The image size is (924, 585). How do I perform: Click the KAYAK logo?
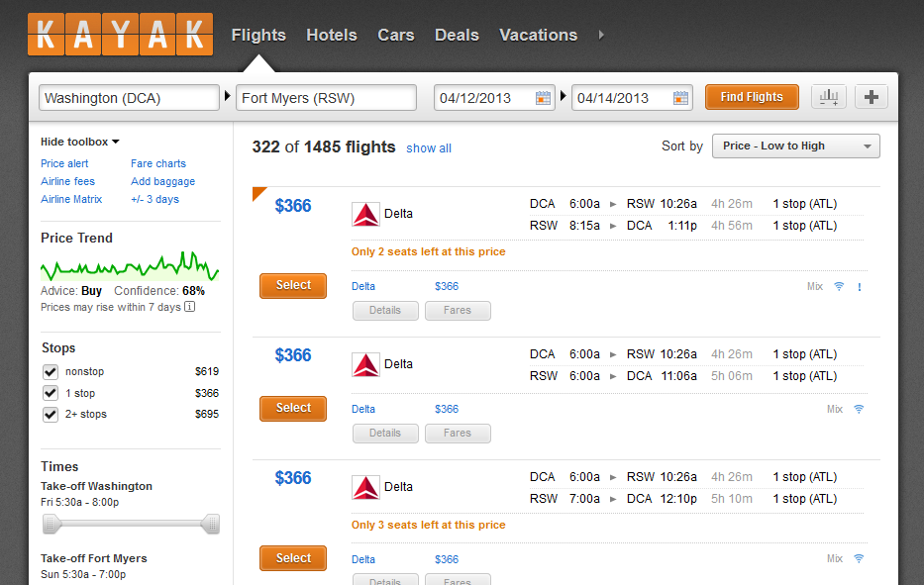(x=120, y=35)
